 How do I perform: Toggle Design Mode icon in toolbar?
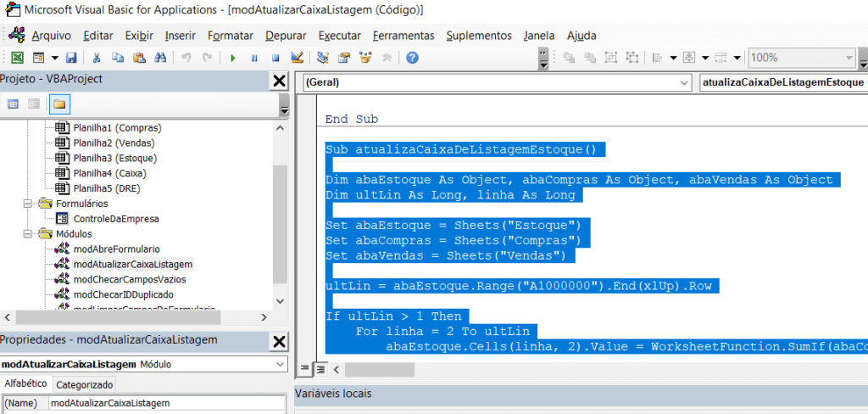pyautogui.click(x=297, y=58)
